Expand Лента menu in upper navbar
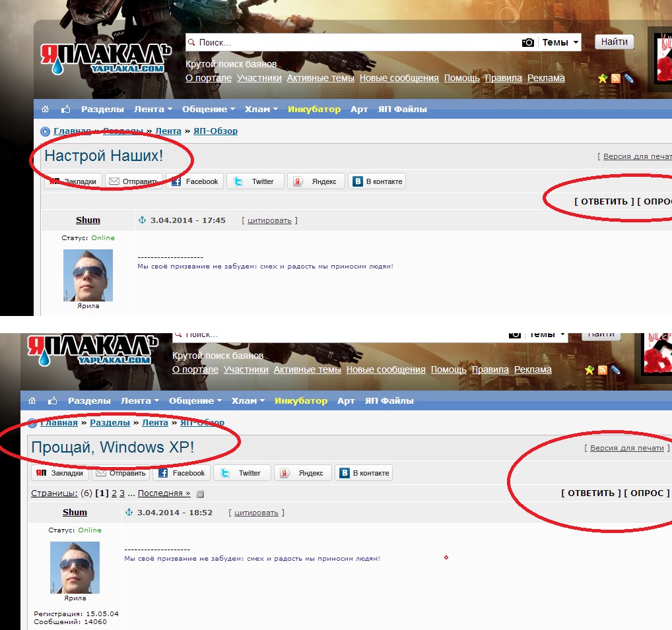The width and height of the screenshot is (672, 630). coord(153,110)
